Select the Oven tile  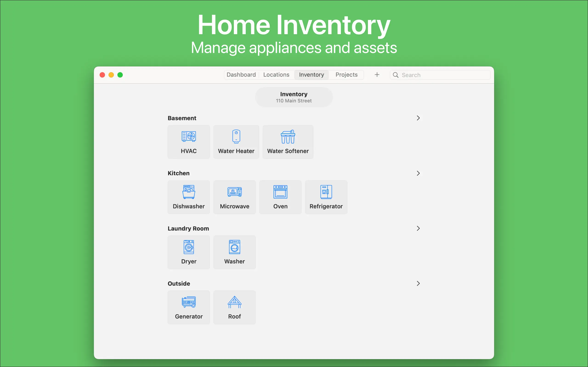(280, 197)
